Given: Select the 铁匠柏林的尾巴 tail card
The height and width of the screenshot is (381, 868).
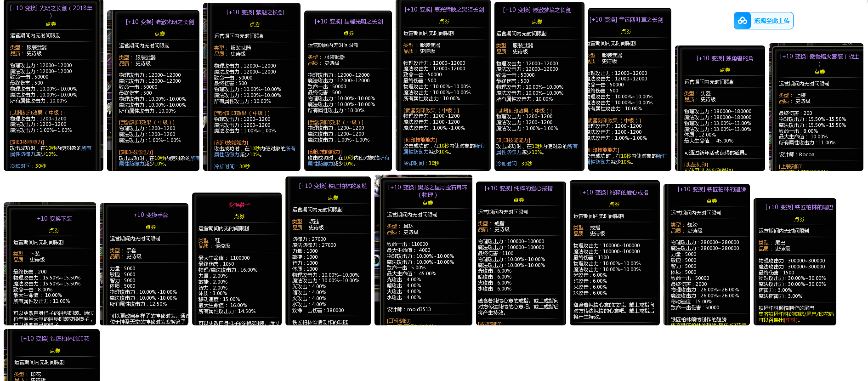Looking at the screenshot, I should tap(795, 262).
